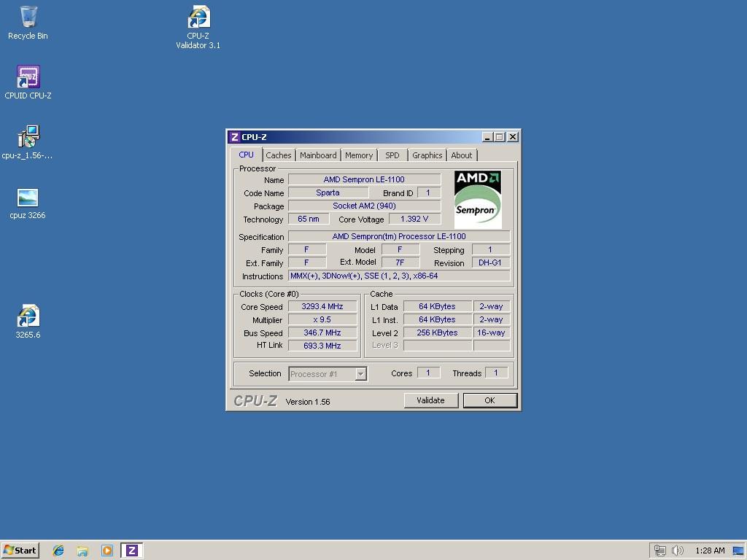
Task: Click the Cores count value
Action: [428, 373]
